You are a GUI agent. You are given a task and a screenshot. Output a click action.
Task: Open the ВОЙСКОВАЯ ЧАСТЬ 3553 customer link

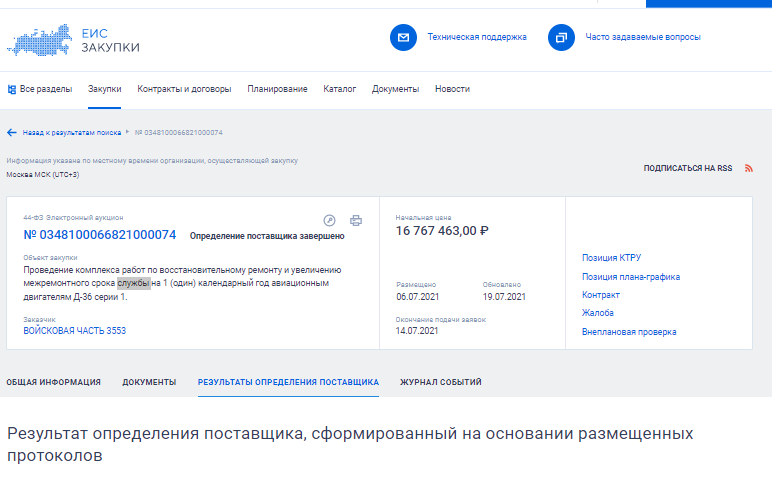[75, 331]
